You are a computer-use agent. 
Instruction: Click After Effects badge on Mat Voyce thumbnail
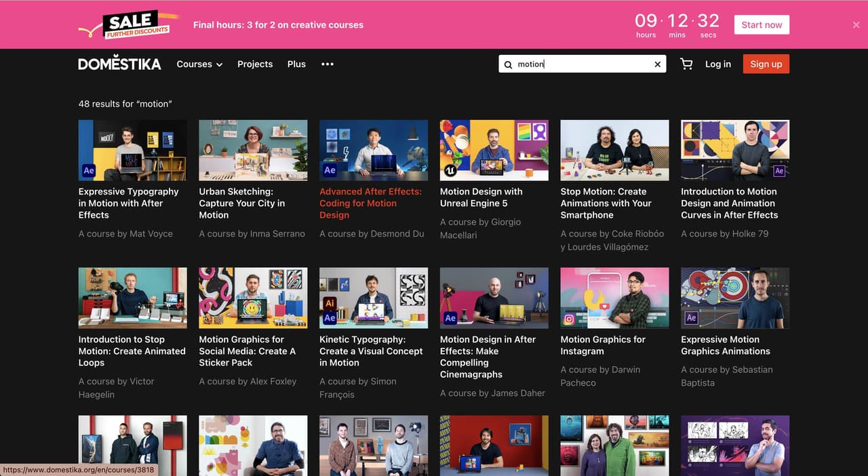point(89,170)
